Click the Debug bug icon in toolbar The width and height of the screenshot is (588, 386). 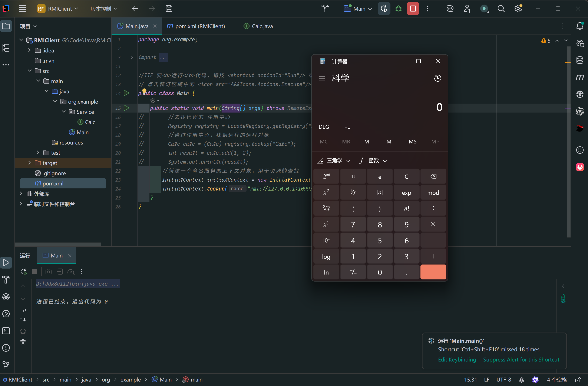tap(398, 9)
